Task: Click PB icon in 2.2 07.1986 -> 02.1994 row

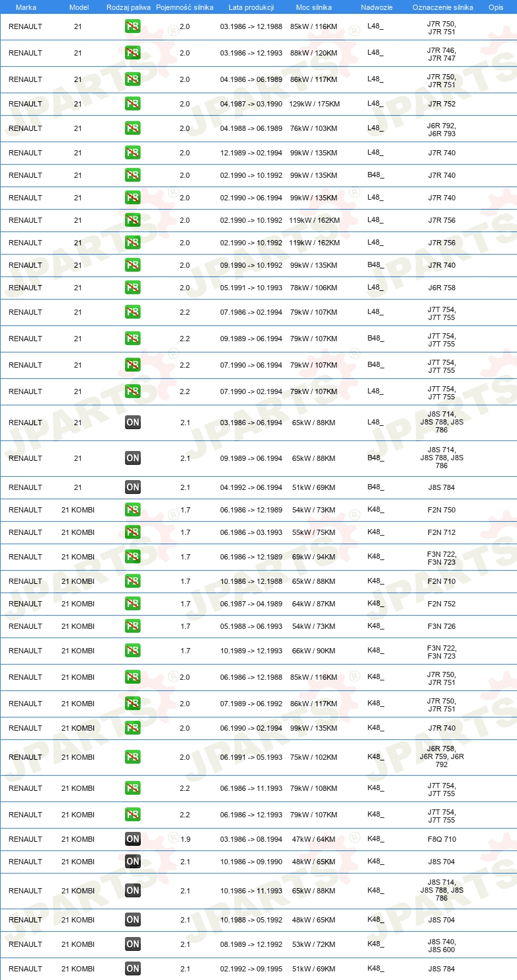Action: tap(133, 312)
